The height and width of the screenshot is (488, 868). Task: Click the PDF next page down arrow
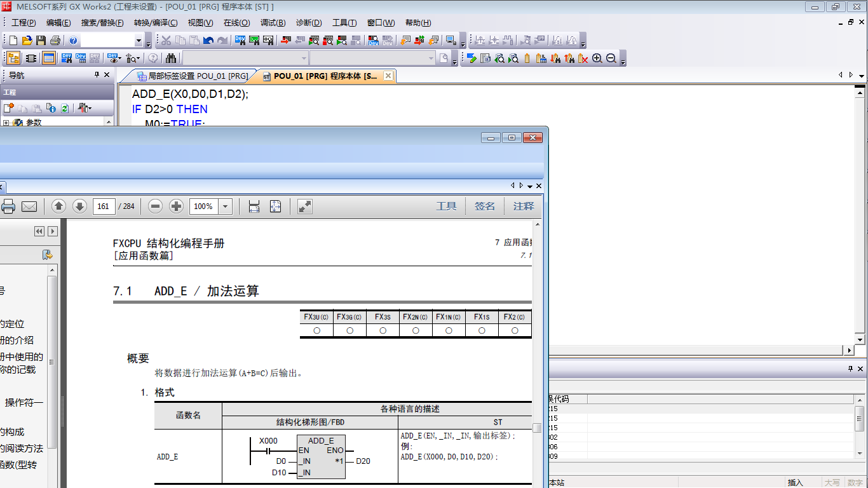pos(79,207)
